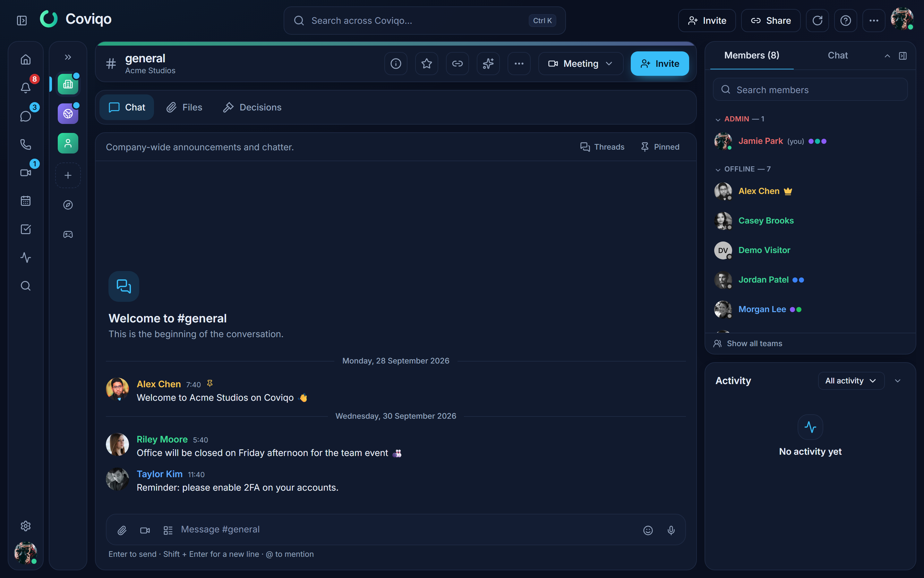Viewport: 924px width, 578px height.
Task: Expand the workspace rail double chevron
Action: click(x=68, y=57)
